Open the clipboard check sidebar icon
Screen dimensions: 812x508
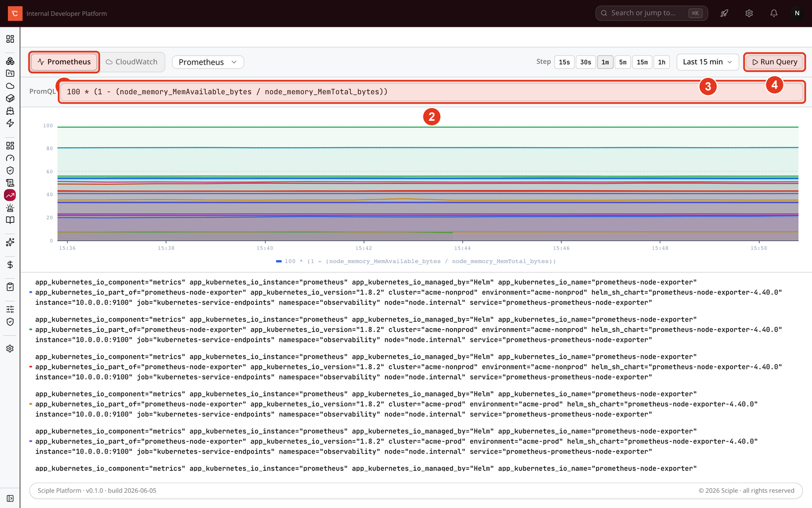coord(10,287)
